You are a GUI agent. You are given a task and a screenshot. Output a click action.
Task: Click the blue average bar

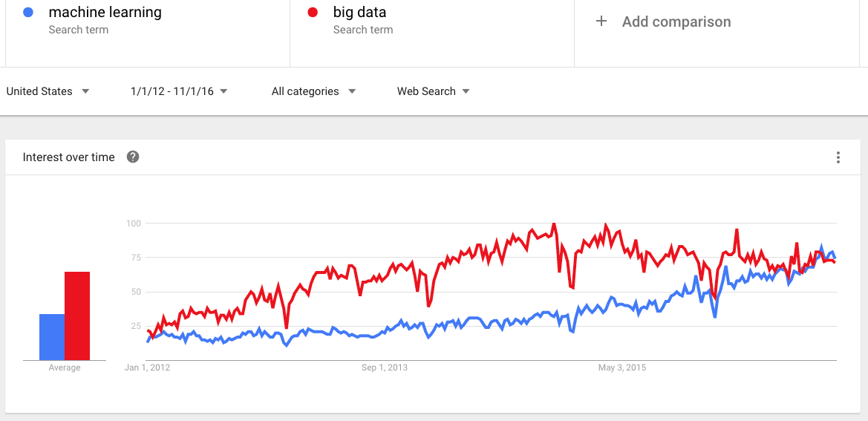pos(52,337)
